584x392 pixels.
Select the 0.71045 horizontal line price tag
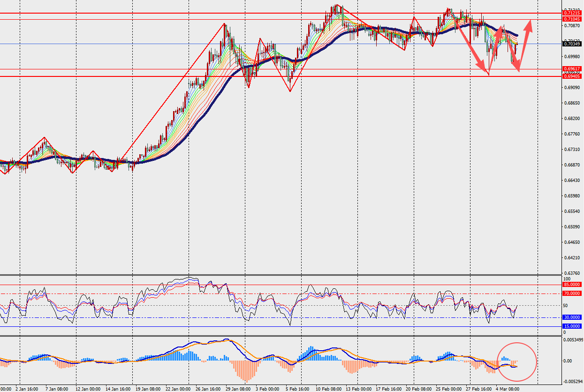(572, 19)
